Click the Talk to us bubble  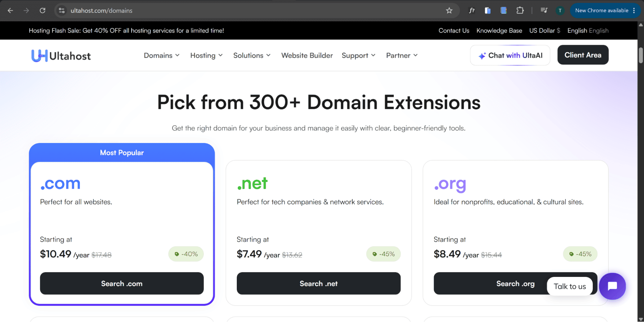(x=570, y=286)
